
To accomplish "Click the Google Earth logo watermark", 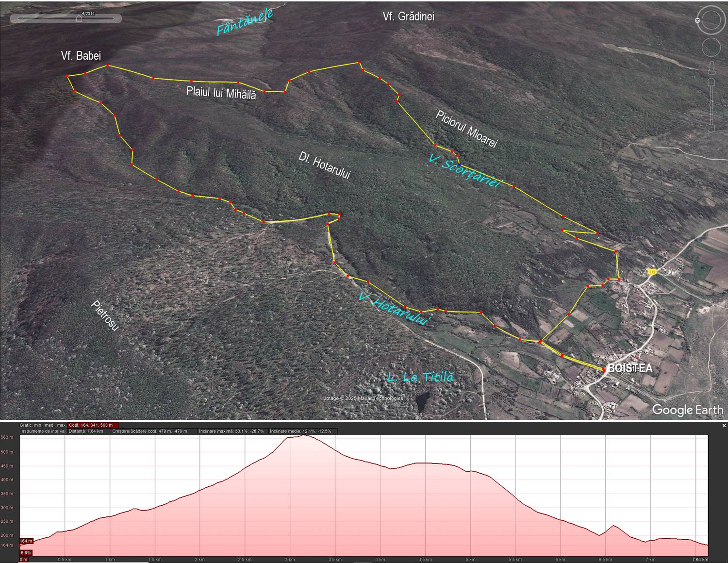I will [687, 410].
